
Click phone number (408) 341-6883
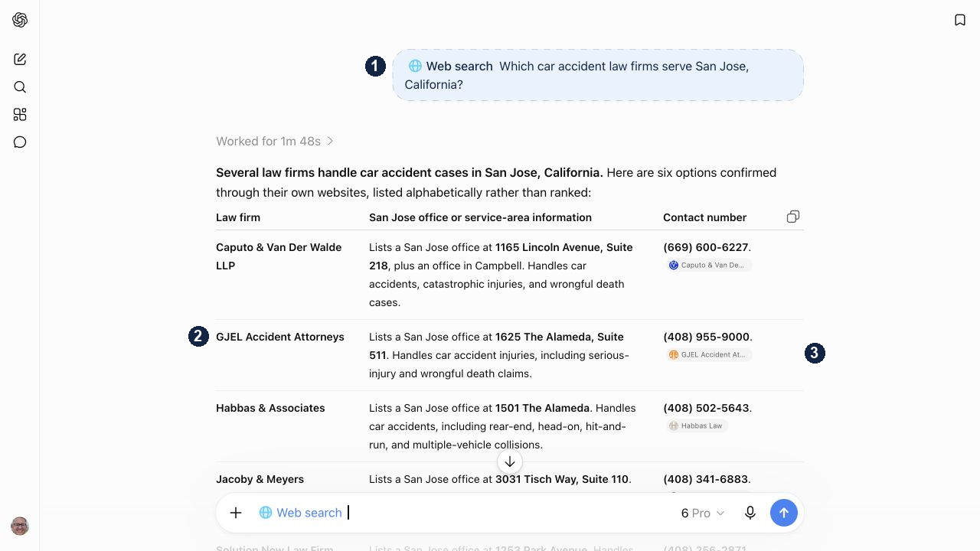(x=705, y=479)
